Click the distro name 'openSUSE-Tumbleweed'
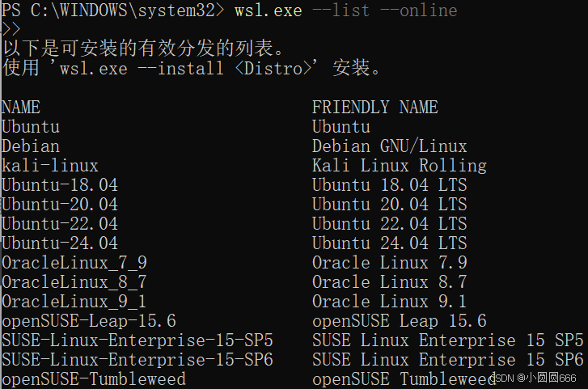The height and width of the screenshot is (389, 588). tap(94, 379)
